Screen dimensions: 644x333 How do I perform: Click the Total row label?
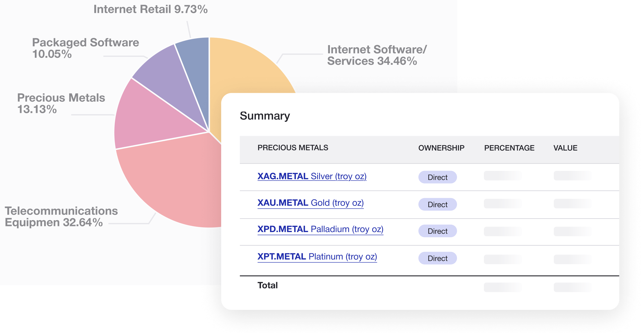267,285
